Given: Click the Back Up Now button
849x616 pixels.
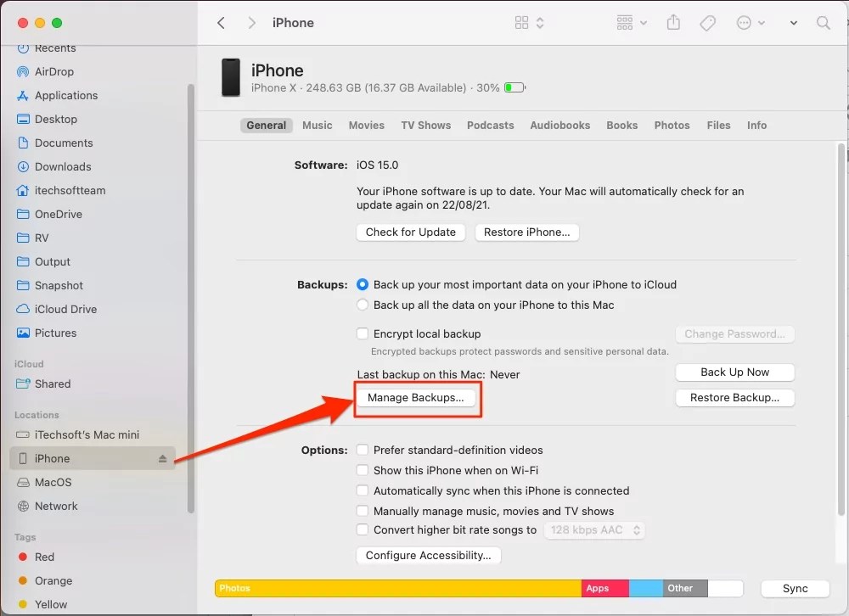Looking at the screenshot, I should [734, 372].
